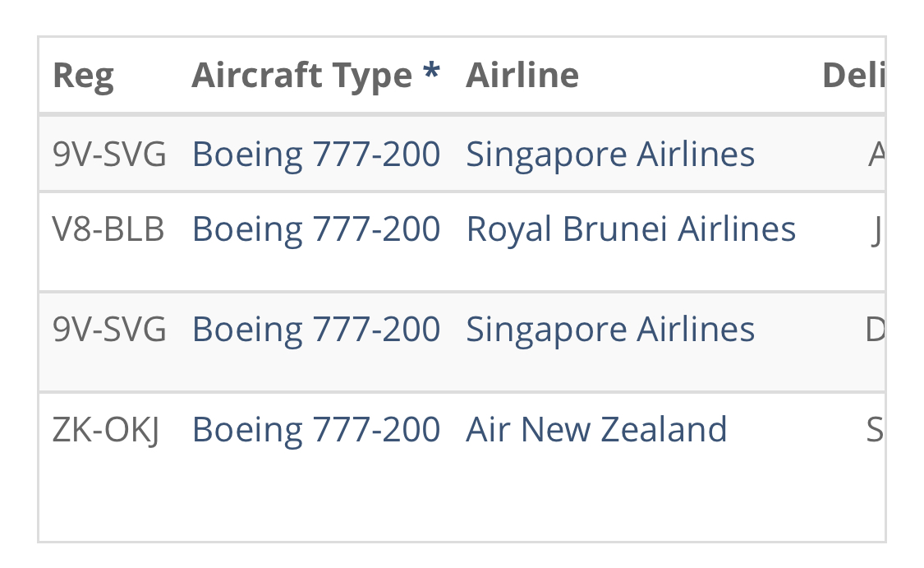
Task: Click the partially visible Deli column header
Action: pyautogui.click(x=853, y=76)
